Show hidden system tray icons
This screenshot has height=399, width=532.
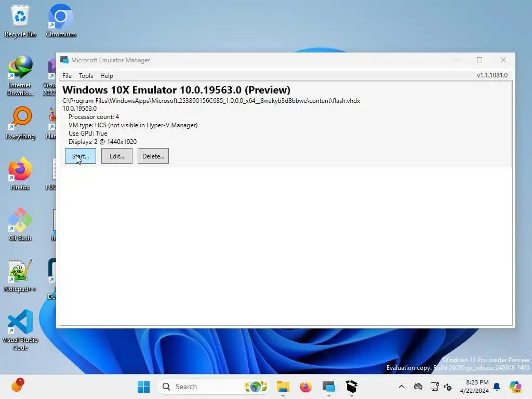point(402,387)
